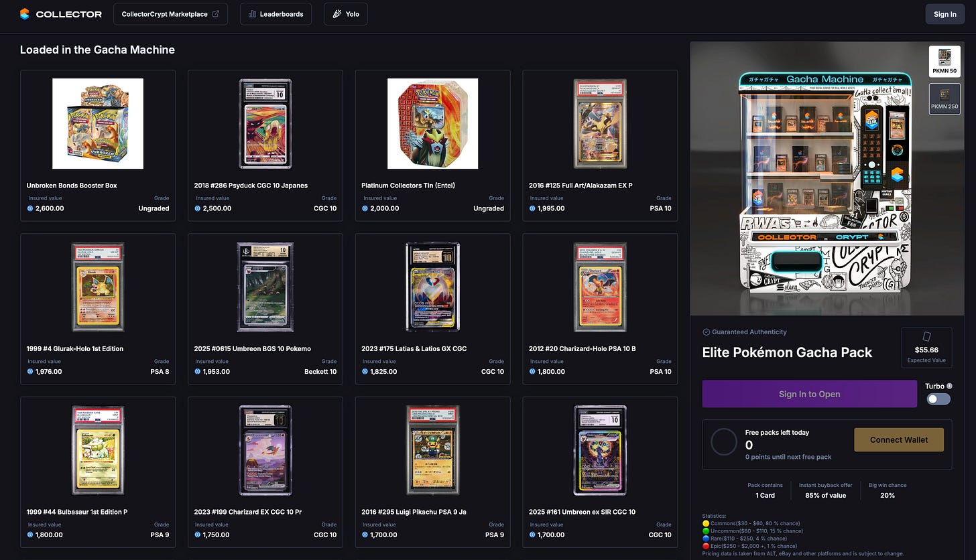The height and width of the screenshot is (560, 976).
Task: Click the external link icon beside Marketplace
Action: (x=215, y=14)
